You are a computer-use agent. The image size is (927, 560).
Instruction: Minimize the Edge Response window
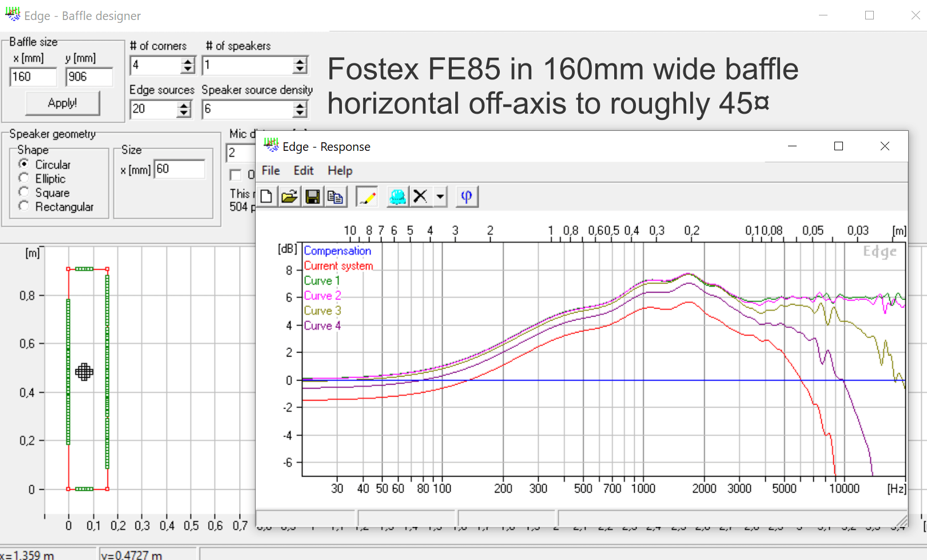[793, 146]
